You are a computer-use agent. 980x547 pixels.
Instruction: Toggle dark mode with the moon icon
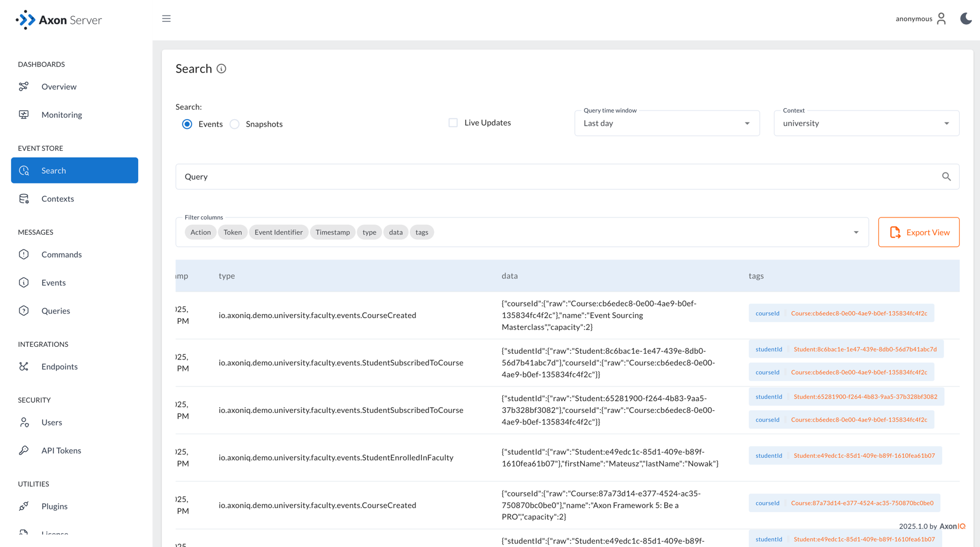pyautogui.click(x=965, y=18)
